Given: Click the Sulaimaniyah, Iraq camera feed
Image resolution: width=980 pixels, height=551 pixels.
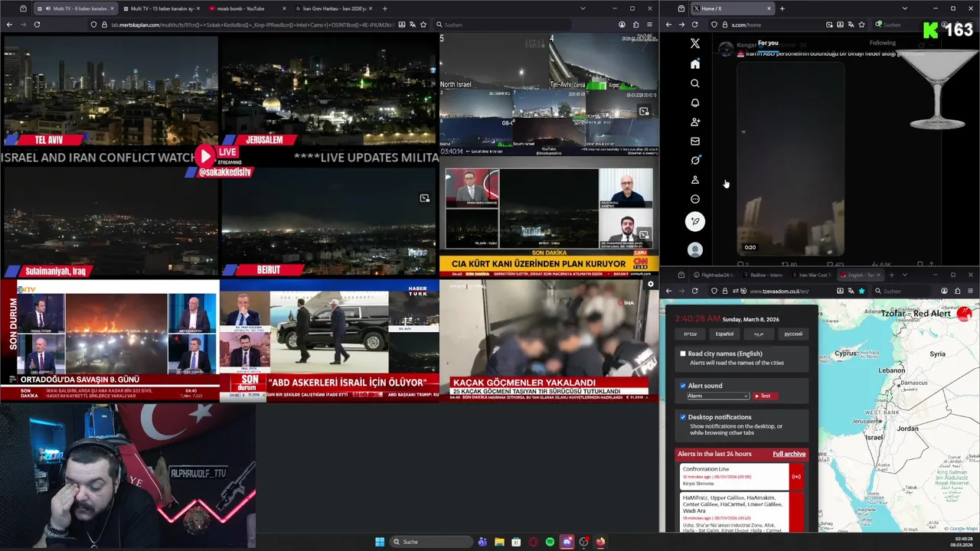Looking at the screenshot, I should pyautogui.click(x=109, y=222).
